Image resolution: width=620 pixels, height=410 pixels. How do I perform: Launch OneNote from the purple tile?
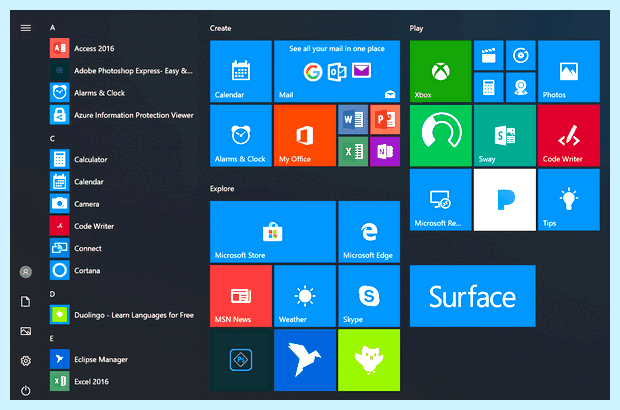tap(385, 152)
